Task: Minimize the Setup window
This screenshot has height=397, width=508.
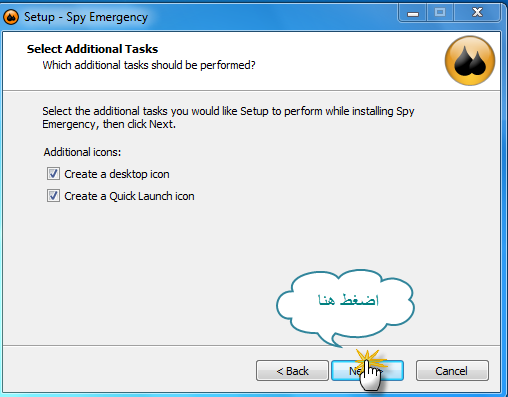Action: pos(413,14)
